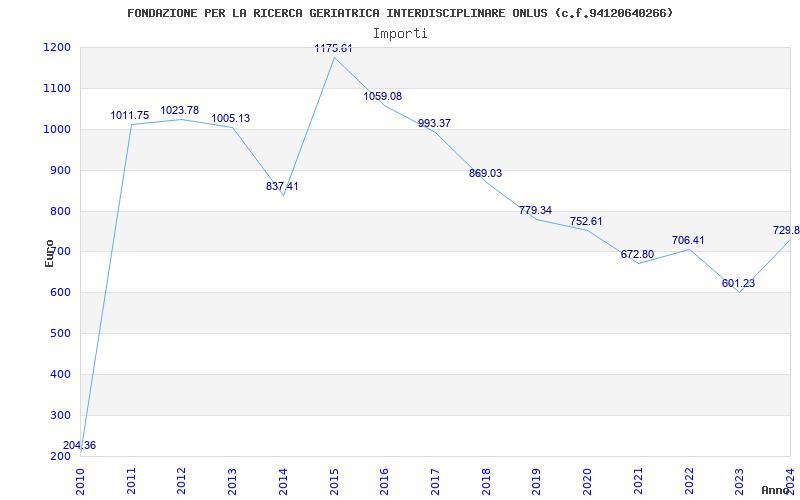This screenshot has width=800, height=500.
Task: Click the data label 1023.78
Action: 180,111
